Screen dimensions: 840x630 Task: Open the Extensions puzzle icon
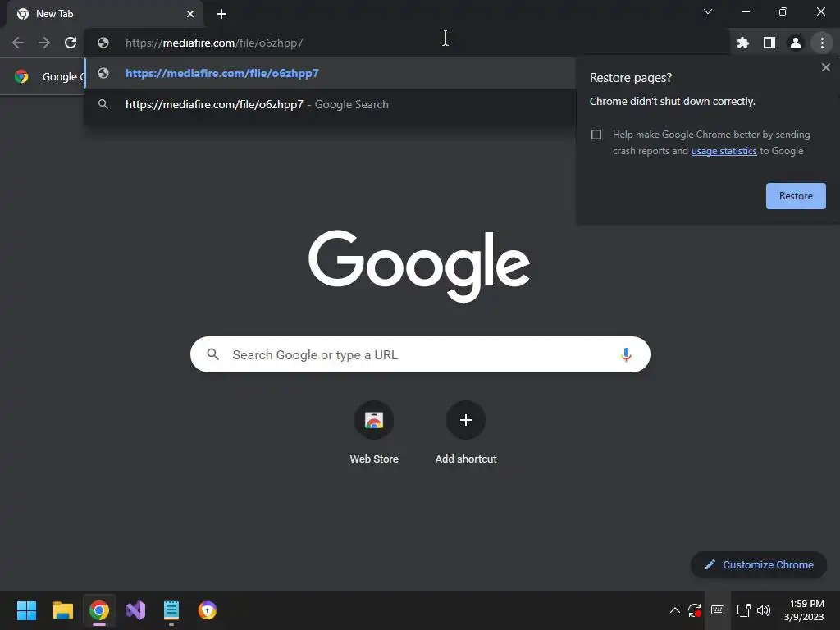[743, 43]
